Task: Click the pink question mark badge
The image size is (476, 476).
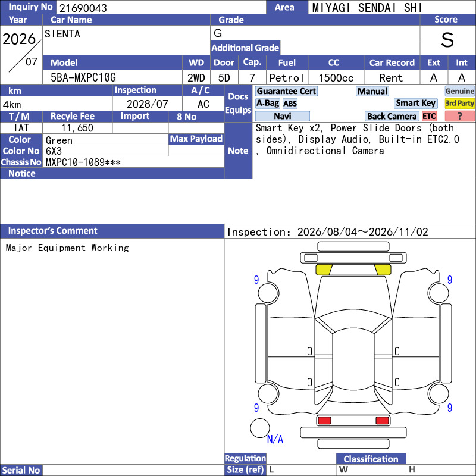Action: point(459,116)
